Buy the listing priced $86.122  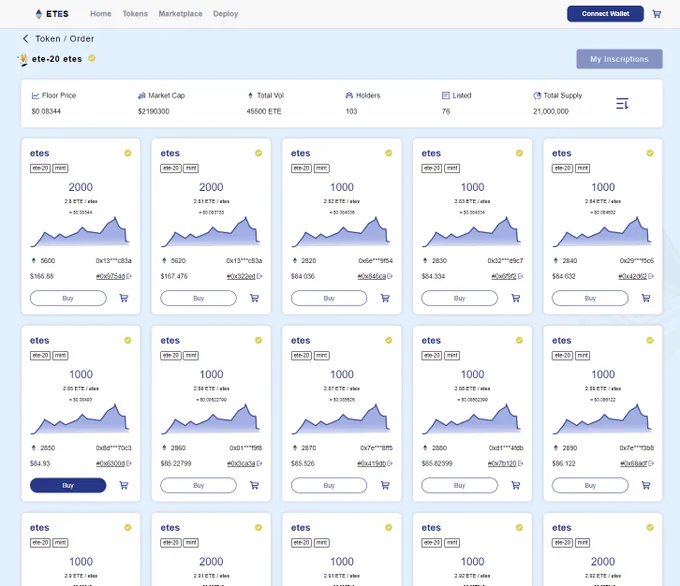590,485
